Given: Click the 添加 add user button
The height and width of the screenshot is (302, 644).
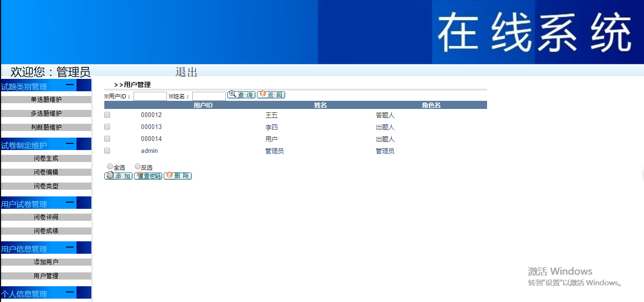Looking at the screenshot, I should tap(118, 176).
